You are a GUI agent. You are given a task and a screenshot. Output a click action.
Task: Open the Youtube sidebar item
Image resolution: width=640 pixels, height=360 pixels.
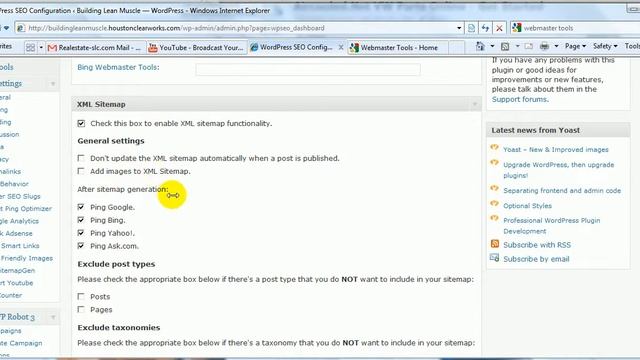point(17,283)
